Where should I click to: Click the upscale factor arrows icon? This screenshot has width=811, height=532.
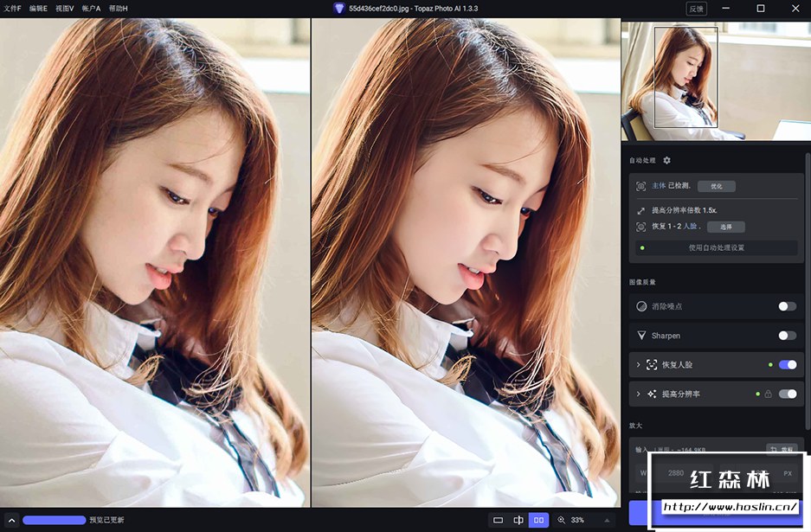tap(640, 210)
